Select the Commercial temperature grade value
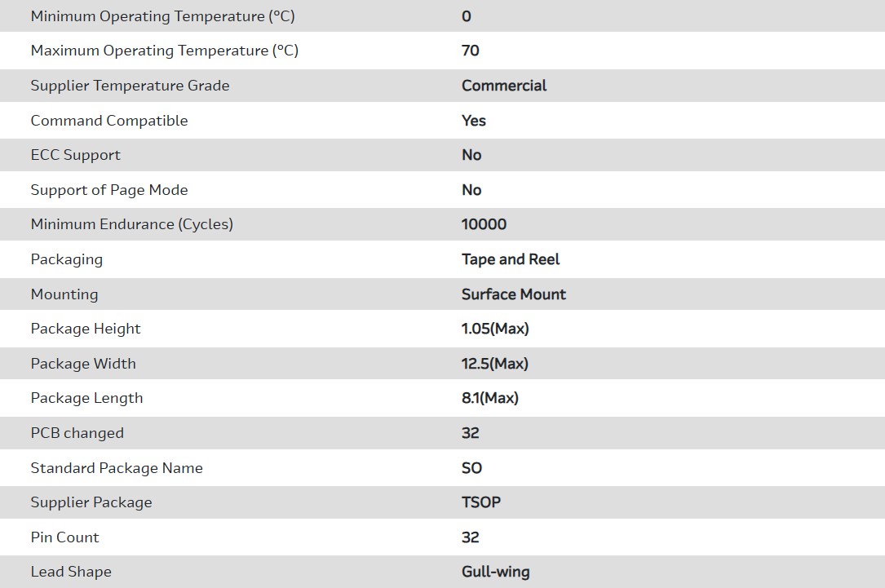The image size is (885, 588). [504, 86]
